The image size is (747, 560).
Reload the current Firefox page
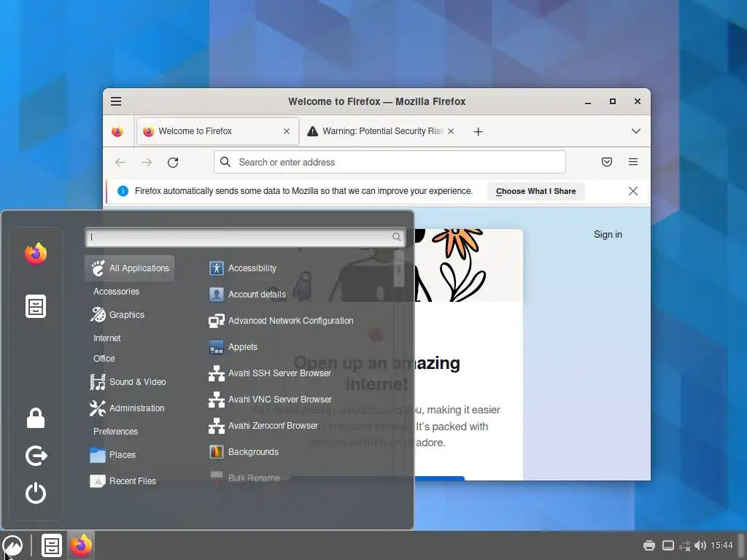(x=173, y=163)
